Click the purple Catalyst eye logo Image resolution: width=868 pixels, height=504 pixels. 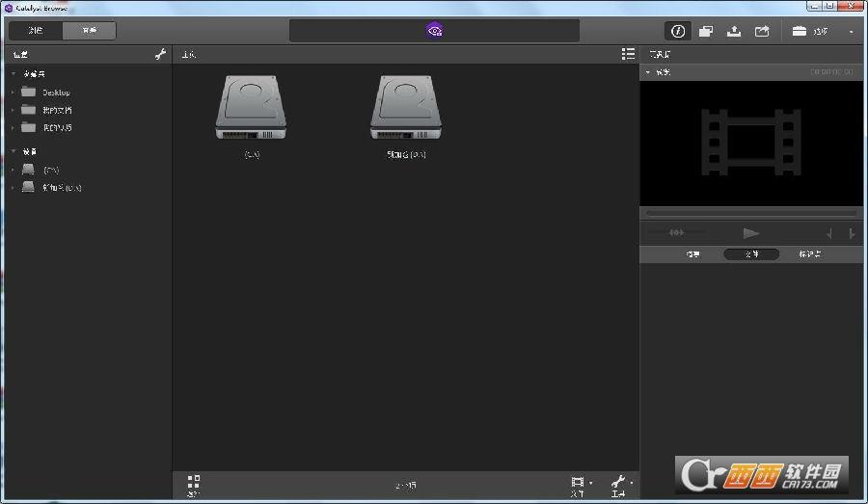click(x=435, y=31)
